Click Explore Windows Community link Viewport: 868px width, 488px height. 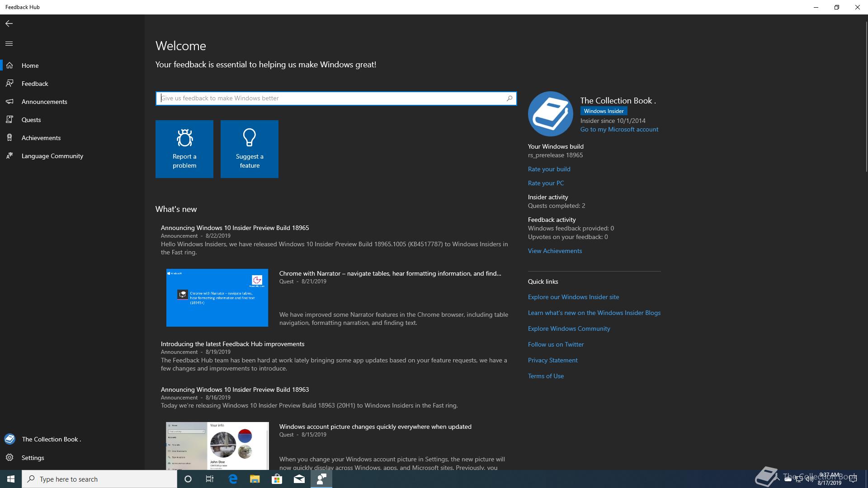(x=569, y=328)
